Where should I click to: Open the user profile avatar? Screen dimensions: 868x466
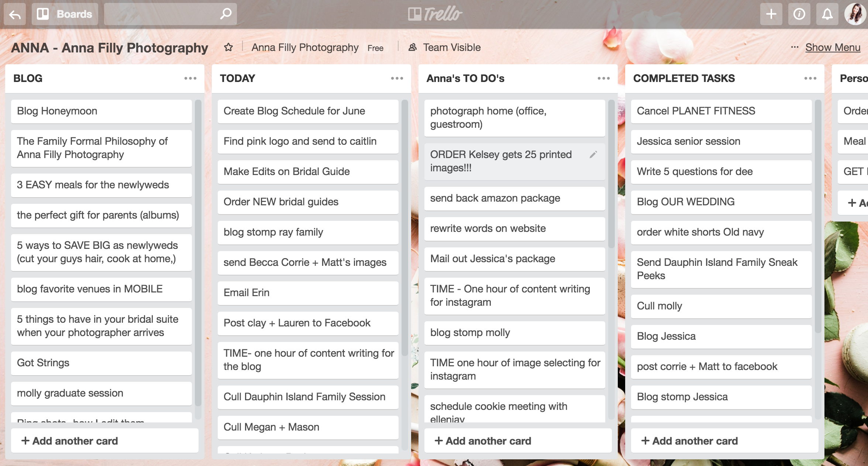point(855,14)
